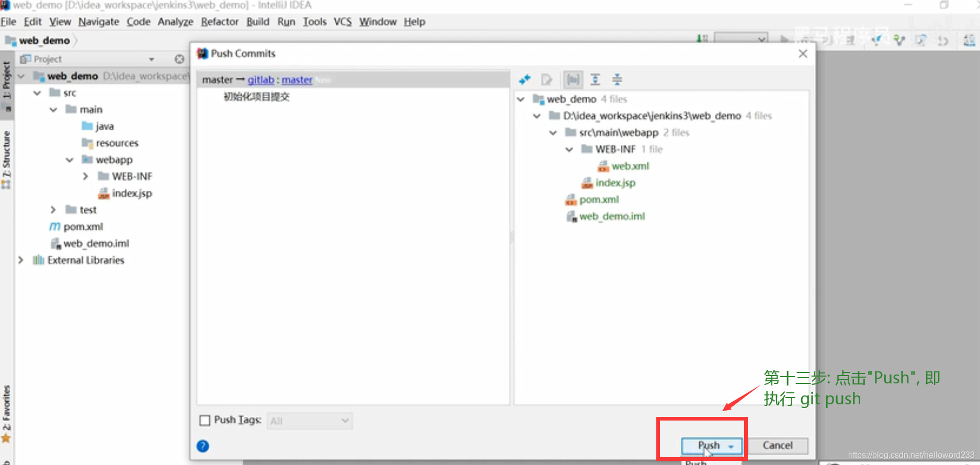Open Project Structure icon in the main toolbar
Image resolution: width=980 pixels, height=465 pixels.
pos(968,40)
